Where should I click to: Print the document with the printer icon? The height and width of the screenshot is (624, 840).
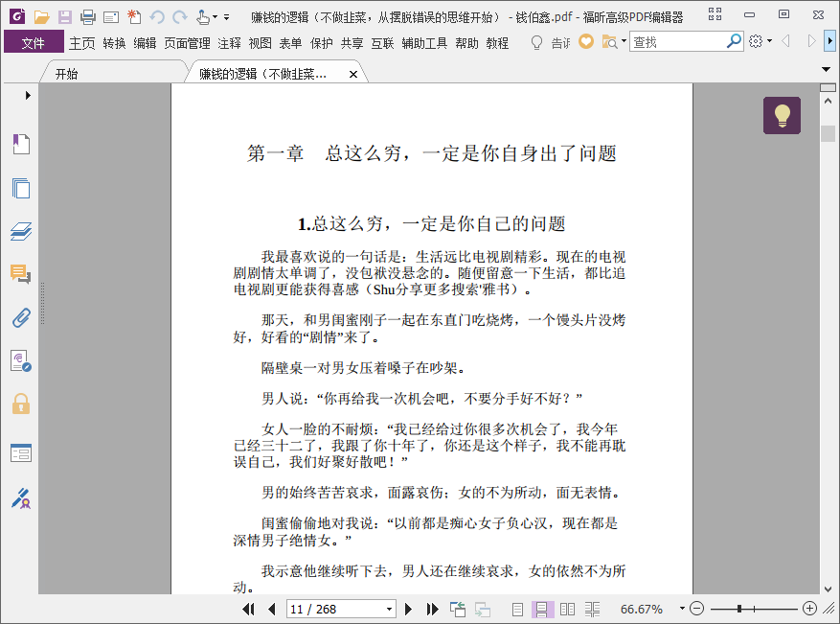tap(88, 17)
